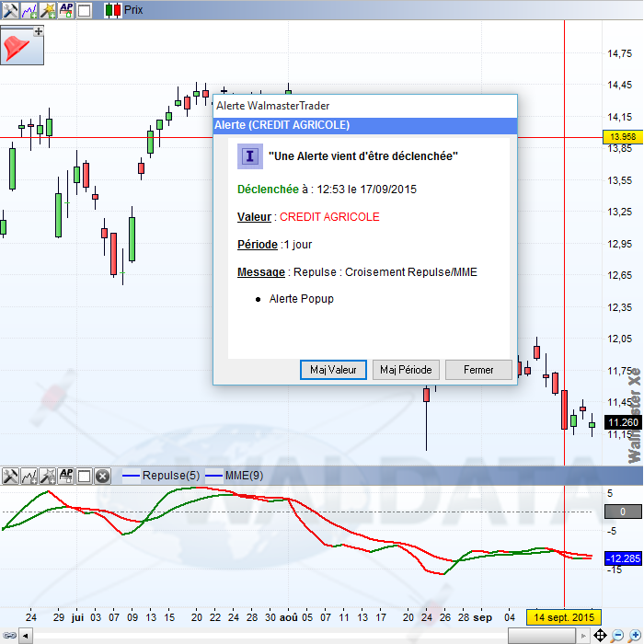The width and height of the screenshot is (644, 644).
Task: Select Repulse(5) legend label
Action: 171,476
